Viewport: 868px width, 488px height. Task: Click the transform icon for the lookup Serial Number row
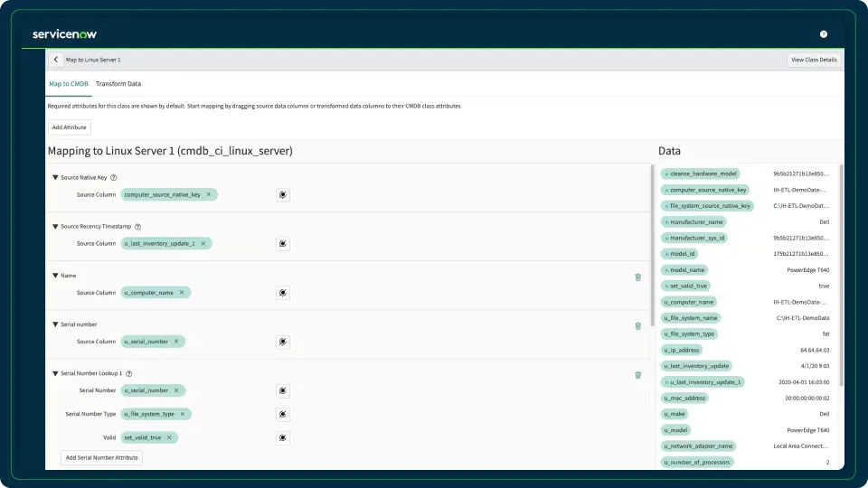(283, 390)
